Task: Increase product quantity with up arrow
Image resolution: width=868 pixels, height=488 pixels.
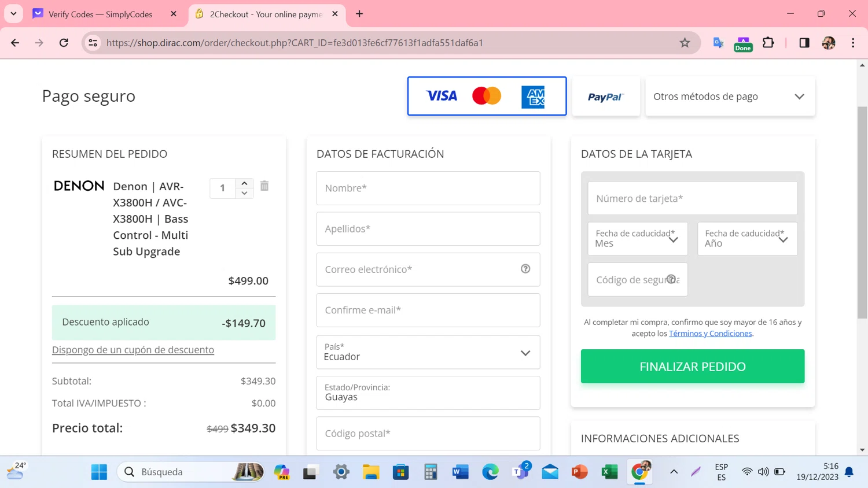Action: click(244, 183)
